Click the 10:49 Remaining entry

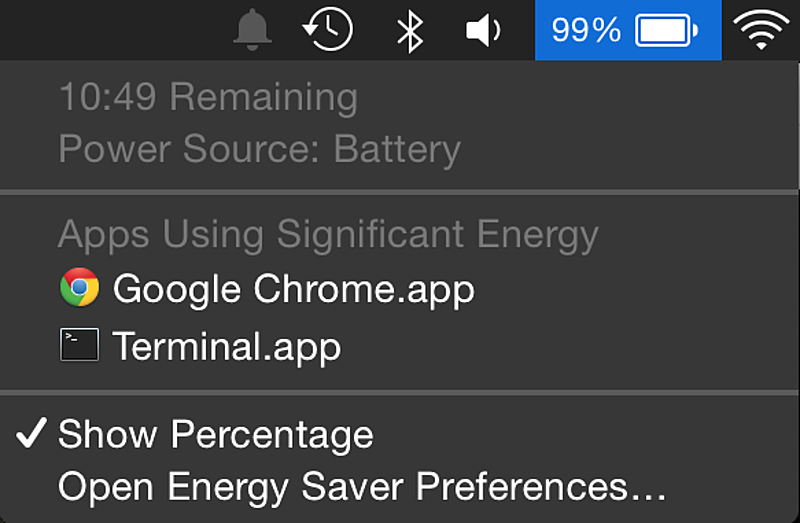208,96
